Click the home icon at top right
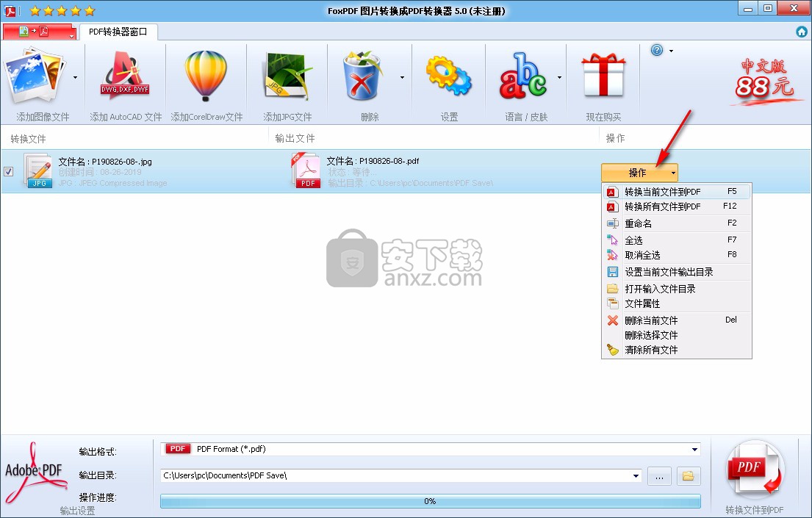This screenshot has width=812, height=518. [802, 32]
